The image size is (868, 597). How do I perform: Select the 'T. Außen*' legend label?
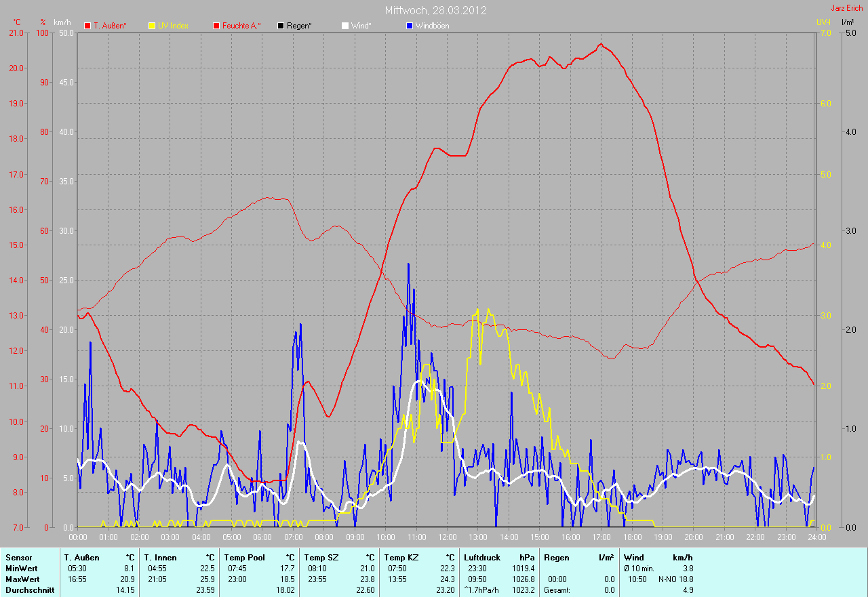click(110, 26)
